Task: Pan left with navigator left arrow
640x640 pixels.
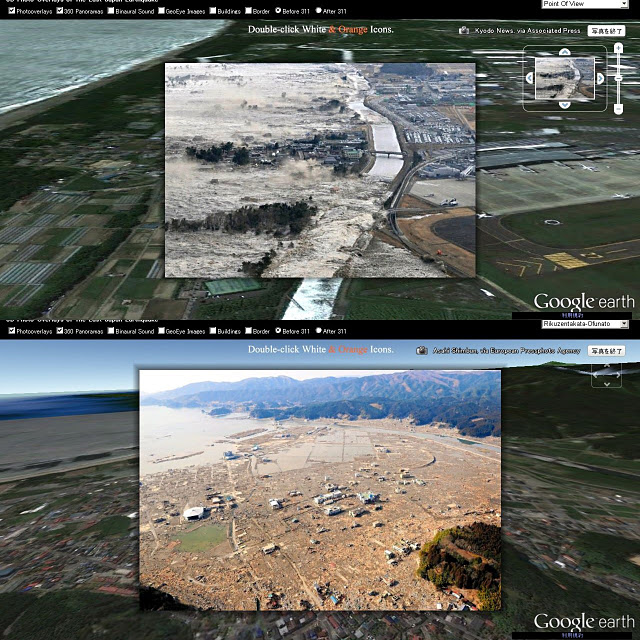Action: [x=529, y=78]
